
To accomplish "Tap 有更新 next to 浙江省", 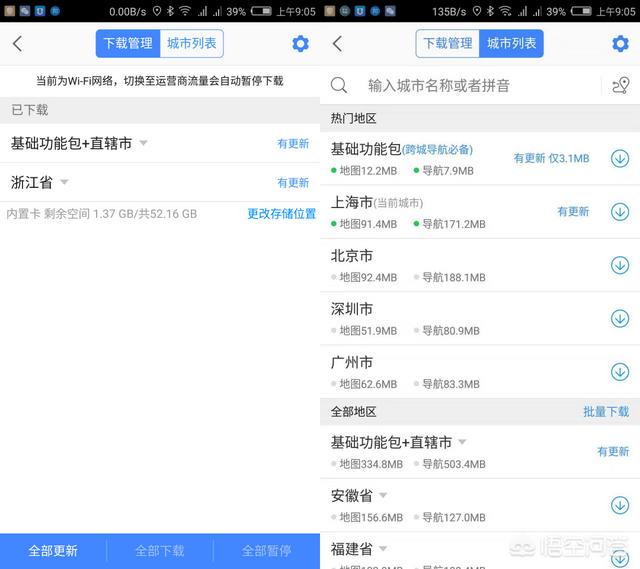I will tap(293, 183).
